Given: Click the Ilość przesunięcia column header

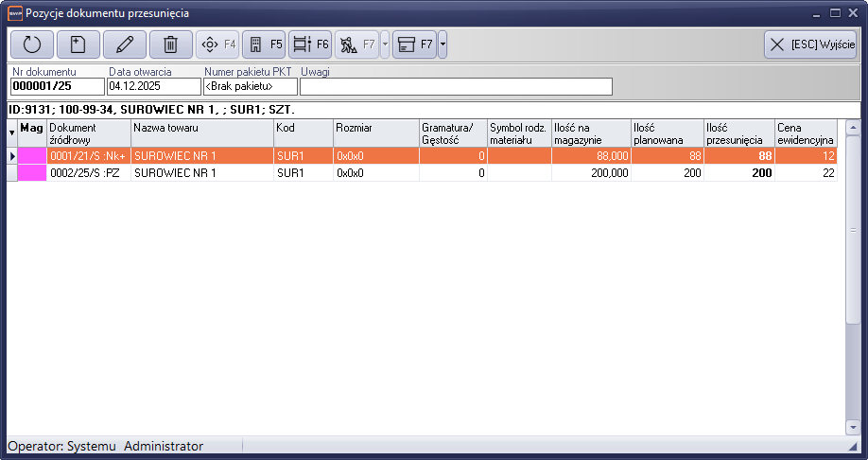Looking at the screenshot, I should [x=738, y=133].
